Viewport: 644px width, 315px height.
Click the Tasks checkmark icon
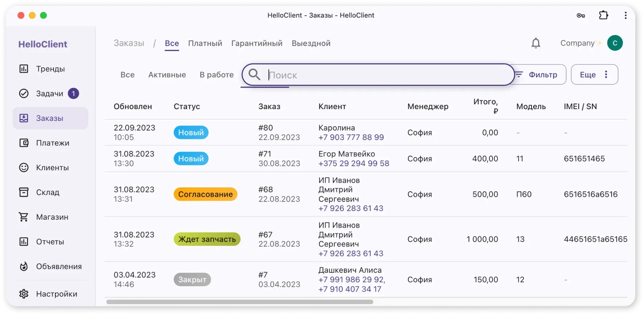[x=24, y=93]
